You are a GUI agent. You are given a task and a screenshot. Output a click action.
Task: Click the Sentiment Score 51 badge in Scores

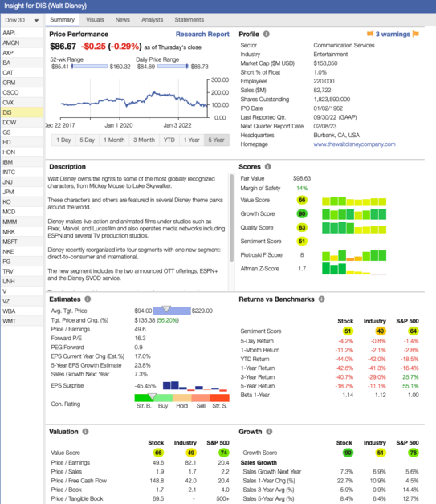pyautogui.click(x=302, y=241)
